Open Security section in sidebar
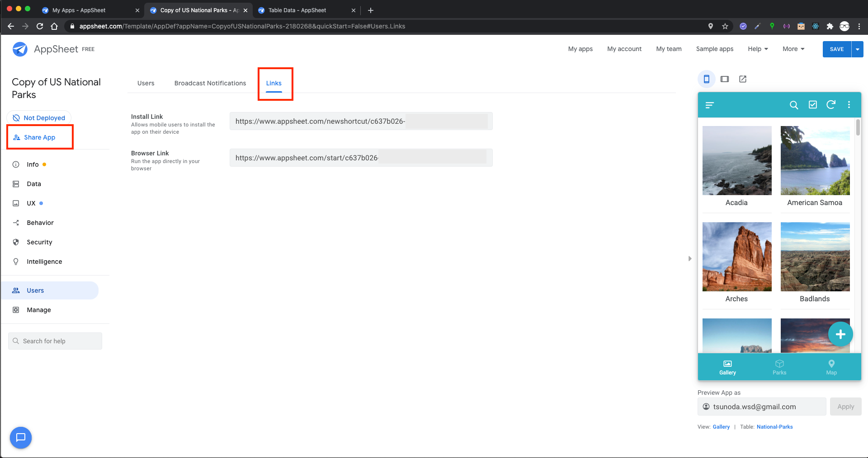 pyautogui.click(x=39, y=242)
